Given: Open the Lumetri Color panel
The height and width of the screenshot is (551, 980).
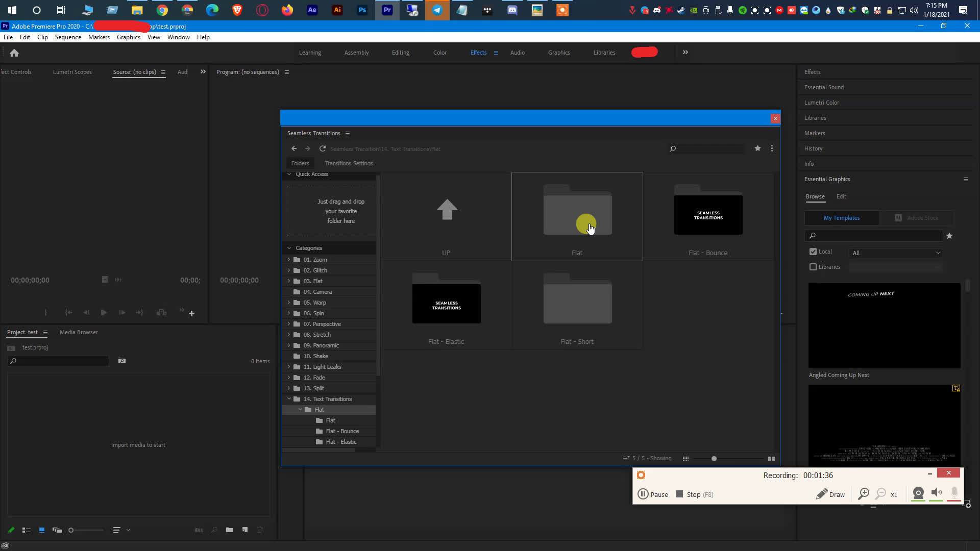Looking at the screenshot, I should 821,103.
